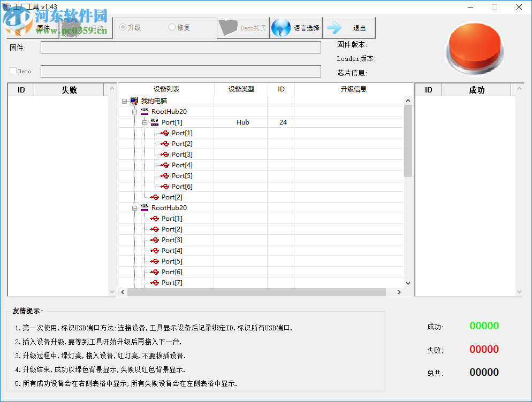Click the 退出 exit button

(x=349, y=28)
